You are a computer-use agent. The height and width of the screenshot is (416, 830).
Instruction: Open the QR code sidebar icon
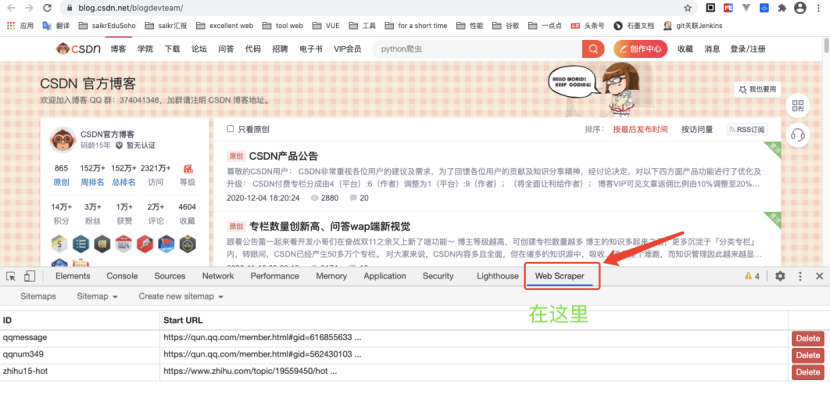click(x=798, y=105)
